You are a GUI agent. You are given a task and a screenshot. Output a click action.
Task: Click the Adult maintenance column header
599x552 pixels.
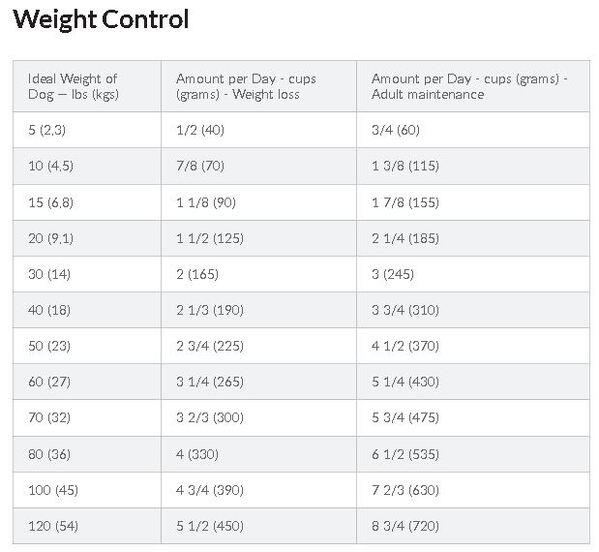pos(473,86)
